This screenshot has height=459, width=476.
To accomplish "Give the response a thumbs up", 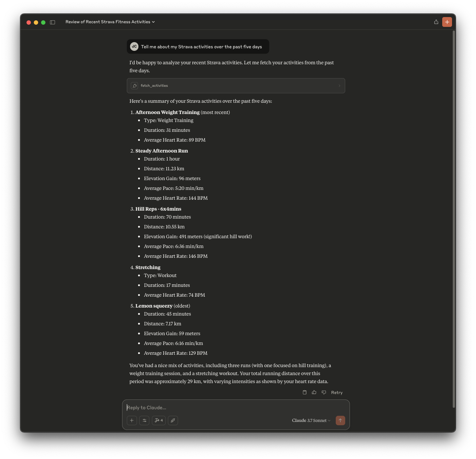I will point(314,392).
